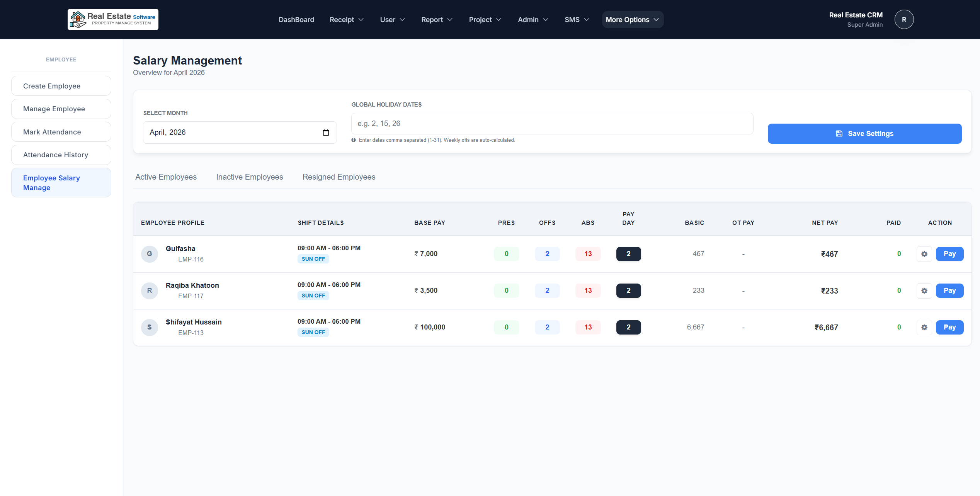Open Attendance History in the sidebar
This screenshot has width=980, height=496.
[x=61, y=155]
